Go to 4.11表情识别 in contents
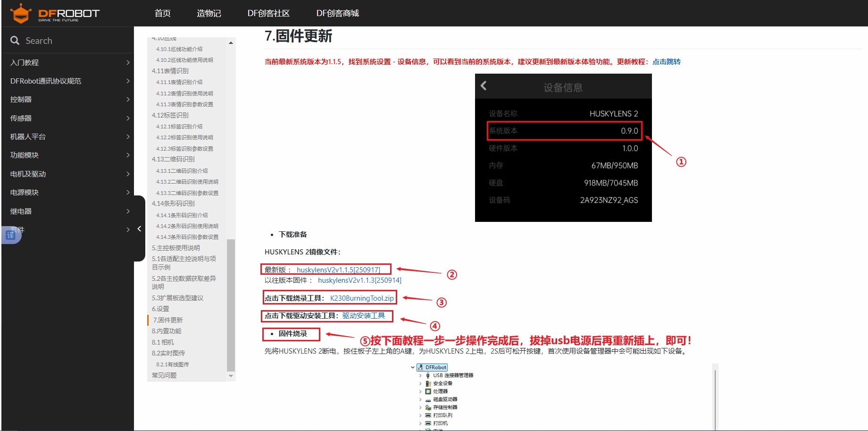 tap(170, 71)
